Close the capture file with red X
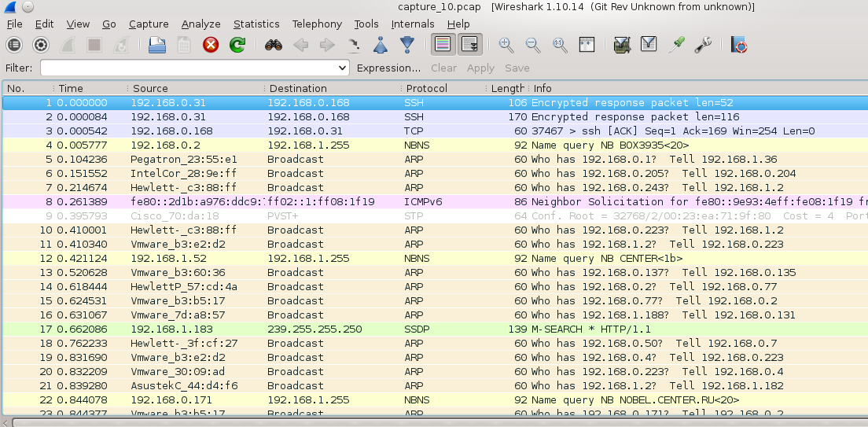This screenshot has width=868, height=427. [211, 45]
